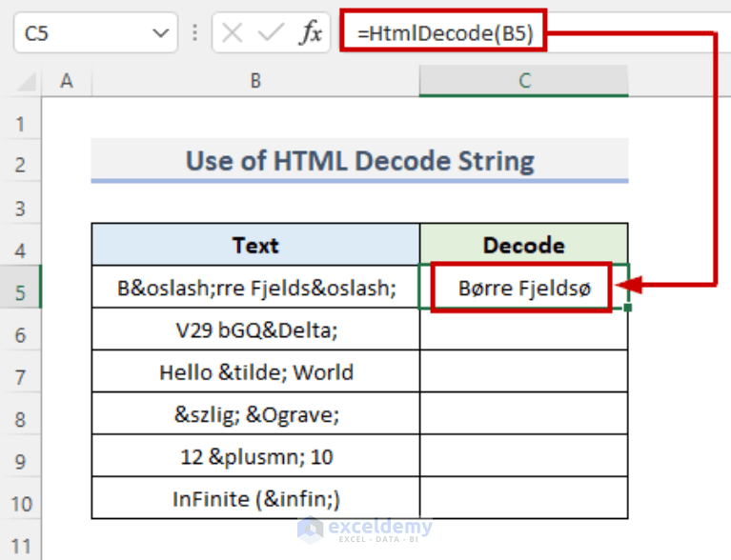Screen dimensions: 731x560
Task: Select cell 'V29 bGQ&Delta;'
Action: 255,329
